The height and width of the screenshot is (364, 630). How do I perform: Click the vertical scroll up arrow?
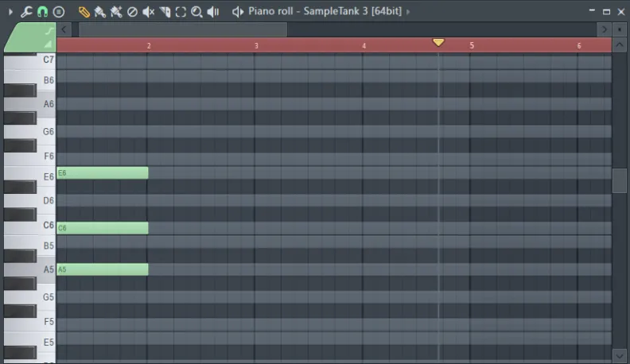tap(620, 45)
